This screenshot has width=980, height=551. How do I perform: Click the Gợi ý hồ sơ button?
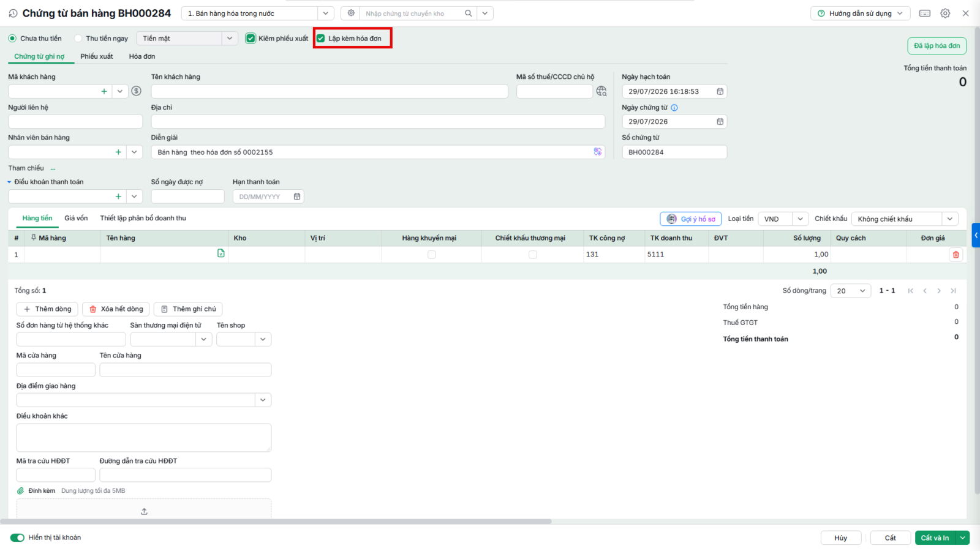tap(691, 219)
